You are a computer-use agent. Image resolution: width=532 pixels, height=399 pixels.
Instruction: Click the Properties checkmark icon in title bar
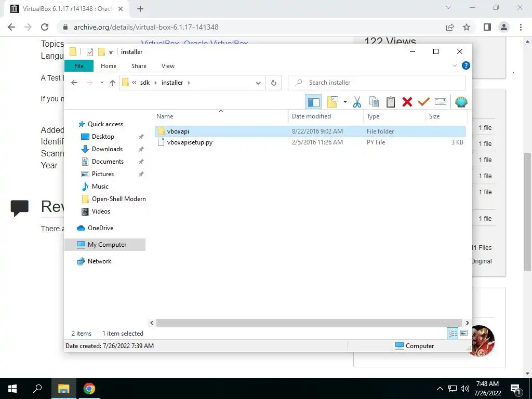click(x=90, y=52)
